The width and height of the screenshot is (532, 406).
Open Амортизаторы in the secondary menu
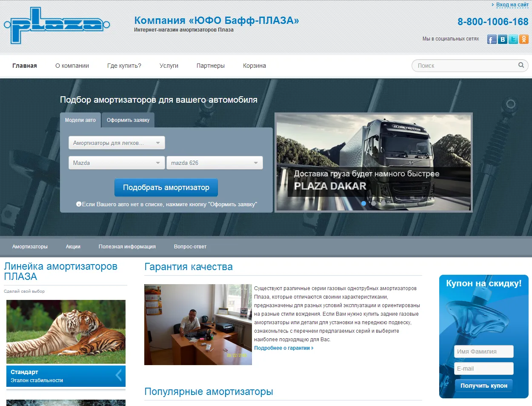(30, 247)
